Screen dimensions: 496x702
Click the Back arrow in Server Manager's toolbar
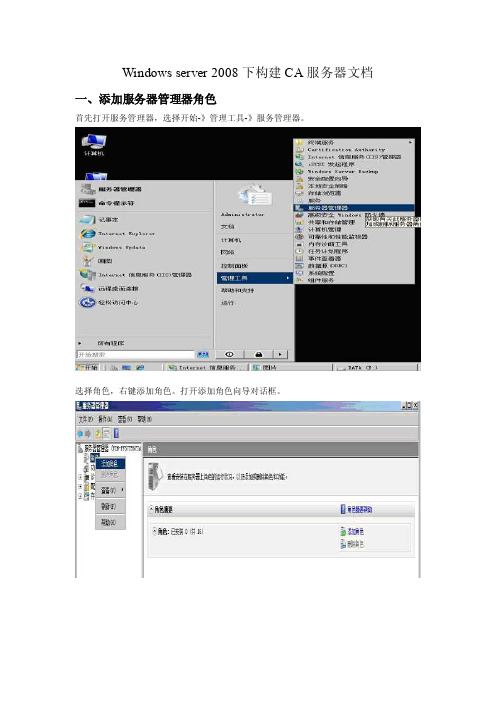click(x=80, y=433)
